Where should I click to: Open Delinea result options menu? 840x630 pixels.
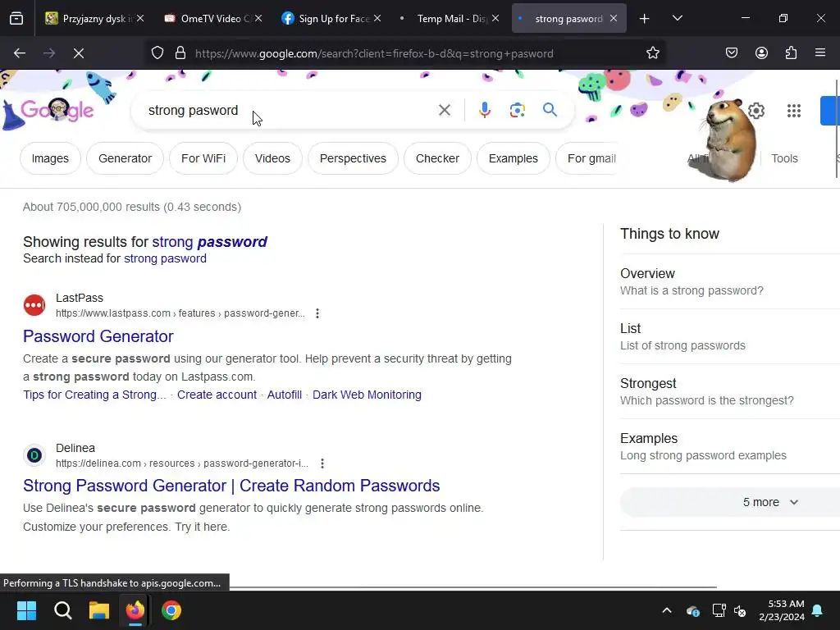coord(322,463)
